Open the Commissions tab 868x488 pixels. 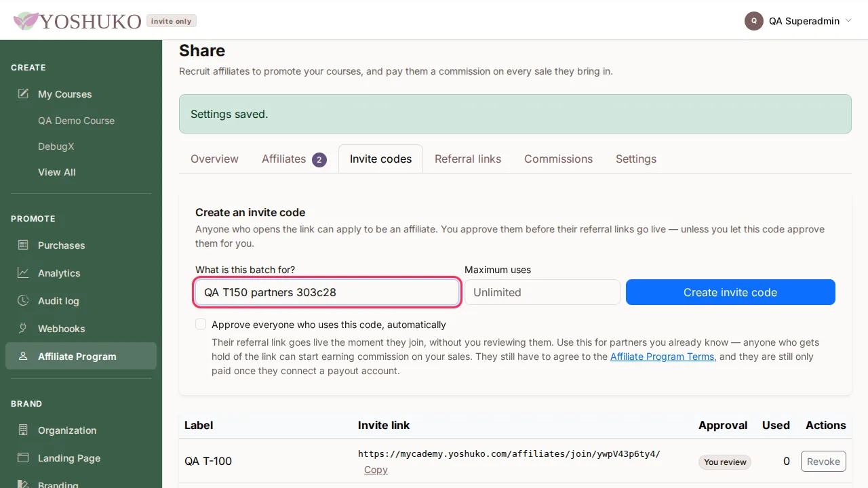558,159
